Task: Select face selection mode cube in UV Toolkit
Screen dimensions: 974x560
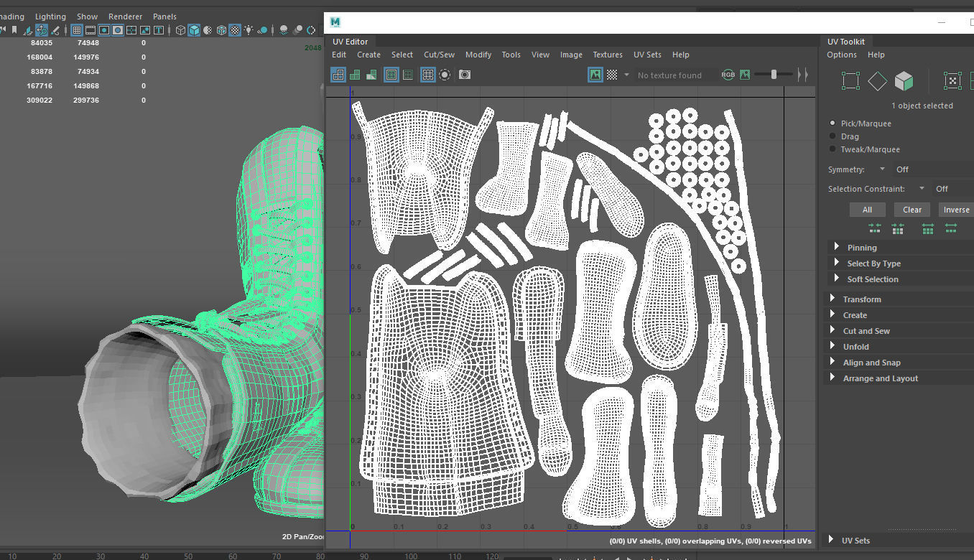Action: 904,81
